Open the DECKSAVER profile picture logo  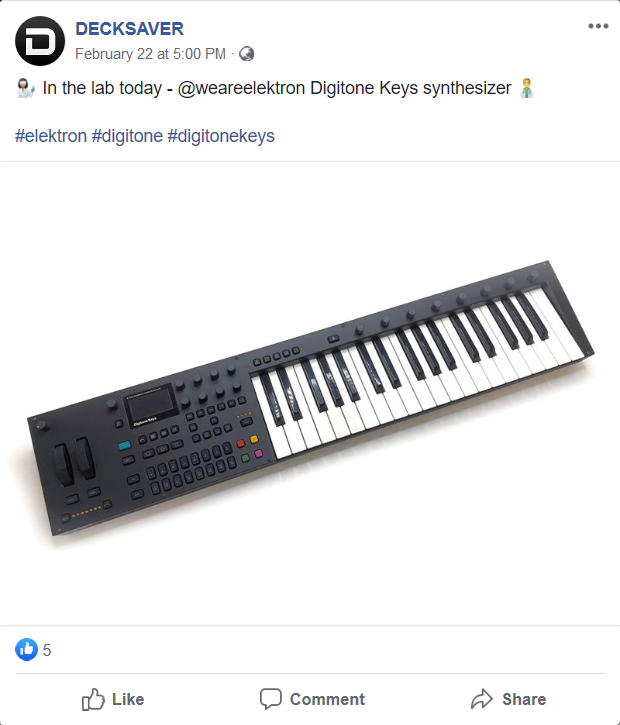(40, 41)
